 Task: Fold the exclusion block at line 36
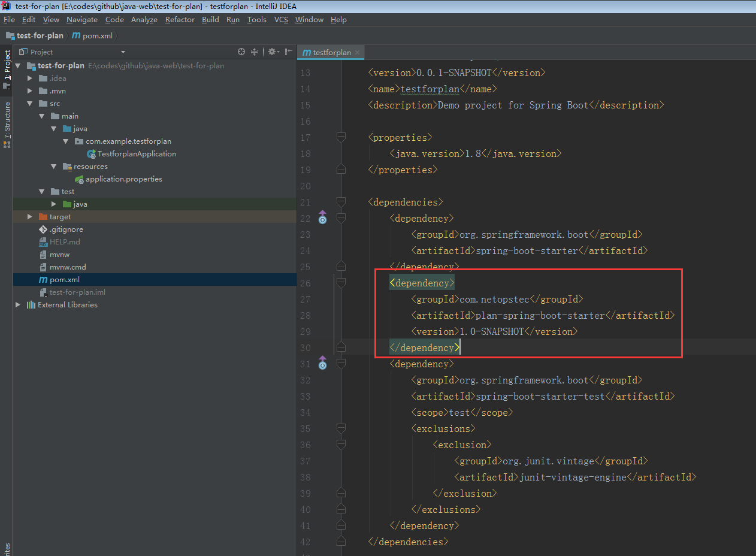[x=341, y=445]
